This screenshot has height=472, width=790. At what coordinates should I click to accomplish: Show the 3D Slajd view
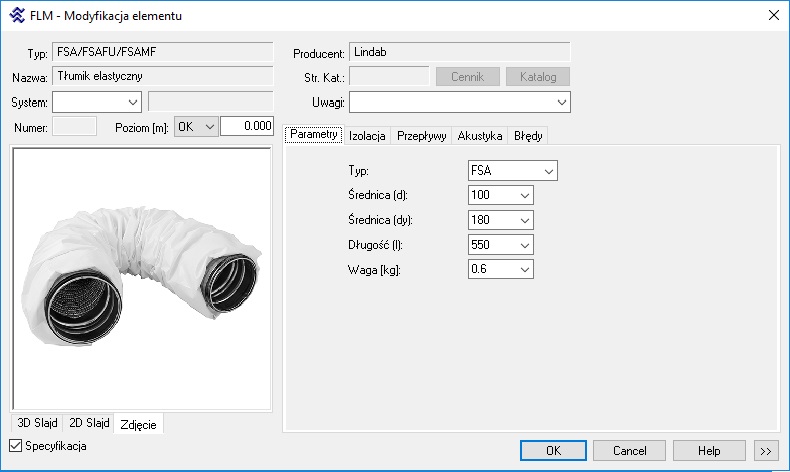(x=37, y=423)
